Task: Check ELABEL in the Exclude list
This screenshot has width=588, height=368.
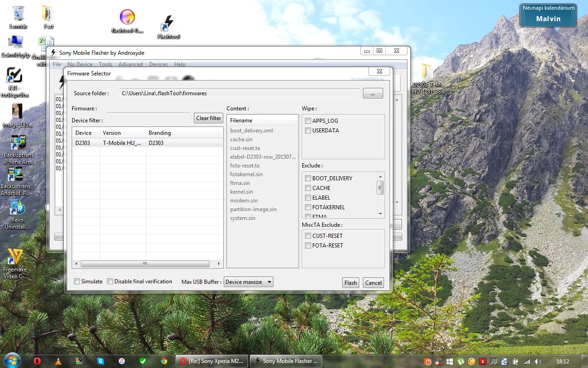Action: [x=308, y=197]
